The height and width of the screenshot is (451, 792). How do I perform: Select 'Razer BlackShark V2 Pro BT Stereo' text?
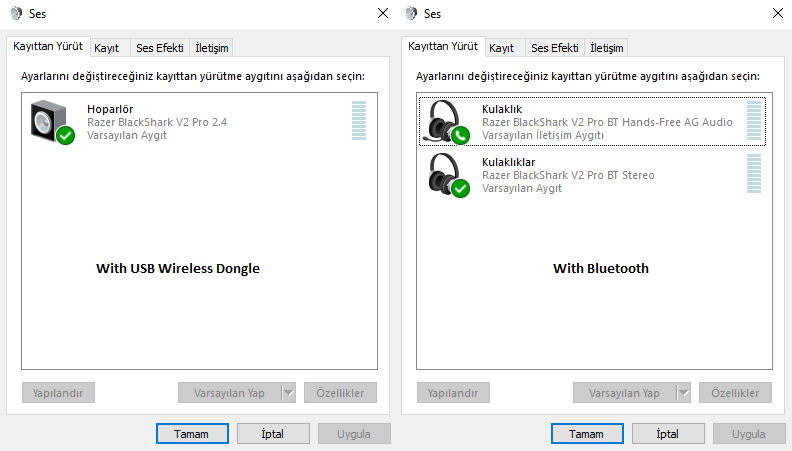tap(568, 175)
